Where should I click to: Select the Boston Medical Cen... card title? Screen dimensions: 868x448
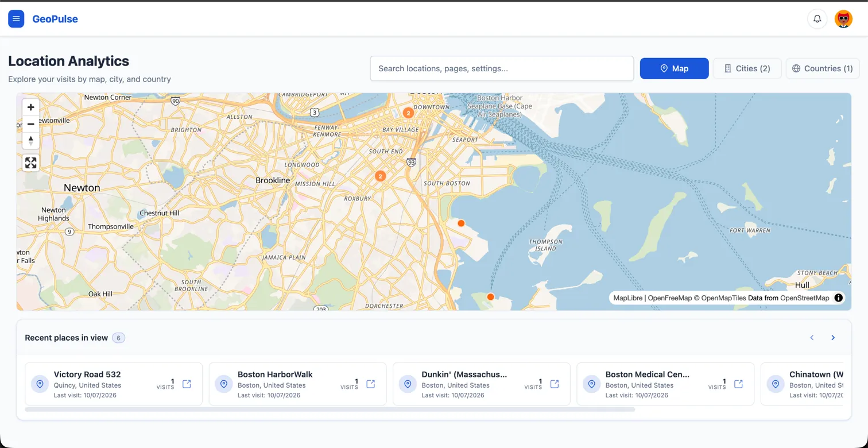click(x=648, y=374)
